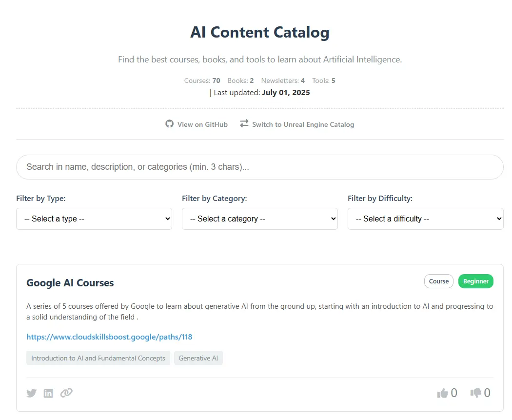The width and height of the screenshot is (512, 420).
Task: Click the Google AI Courses title
Action: 70,283
